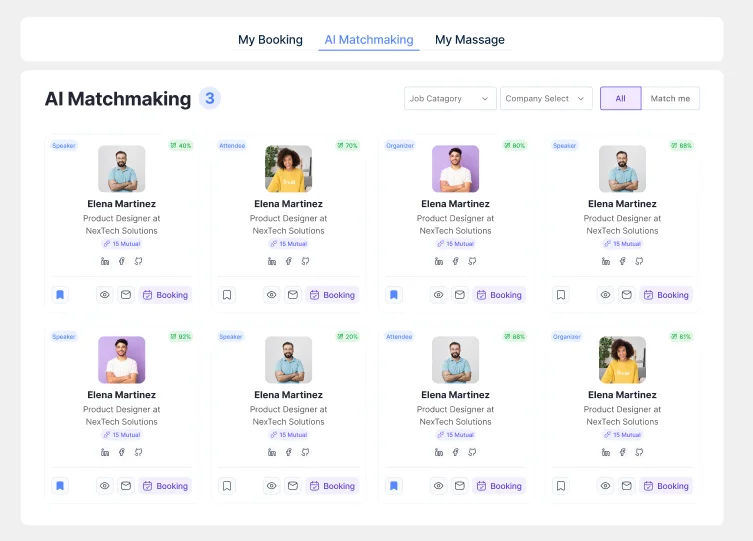Click the mail icon on the 20% card
753x541 pixels.
[293, 486]
